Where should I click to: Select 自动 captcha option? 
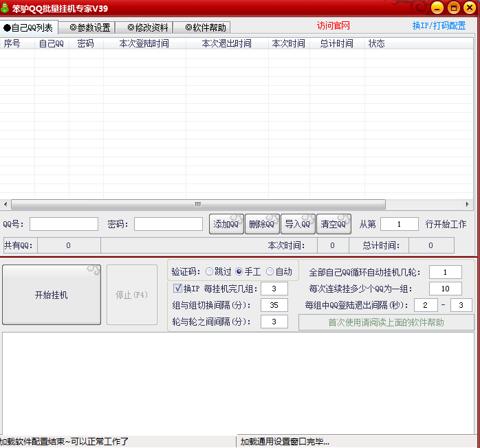(x=279, y=271)
